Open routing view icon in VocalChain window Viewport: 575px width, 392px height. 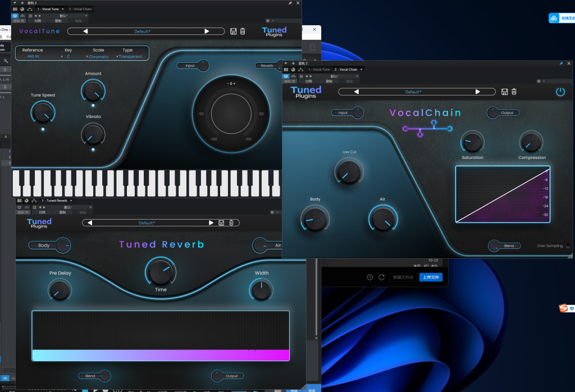(301, 70)
